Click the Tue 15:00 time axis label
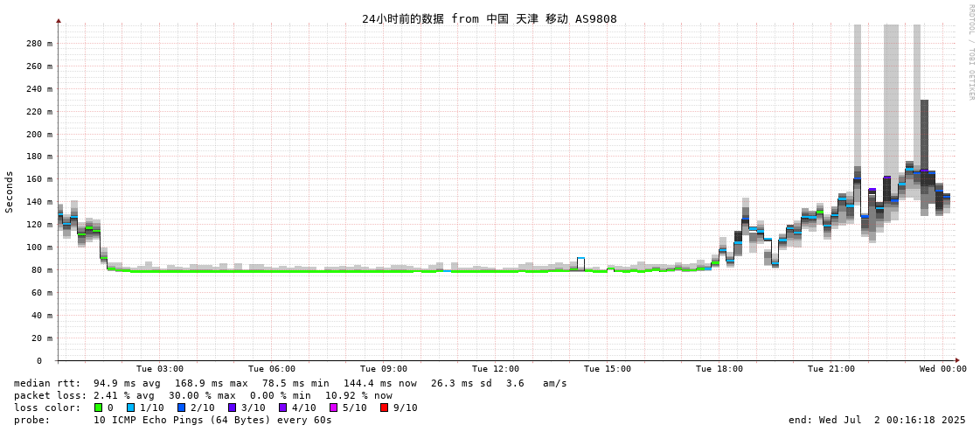Viewport: 980px width, 432px height. tap(608, 369)
